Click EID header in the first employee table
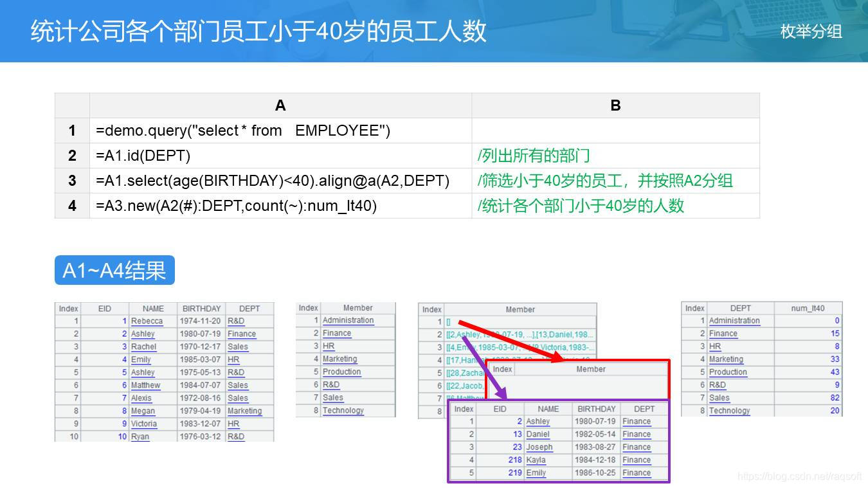The height and width of the screenshot is (488, 868). (105, 309)
